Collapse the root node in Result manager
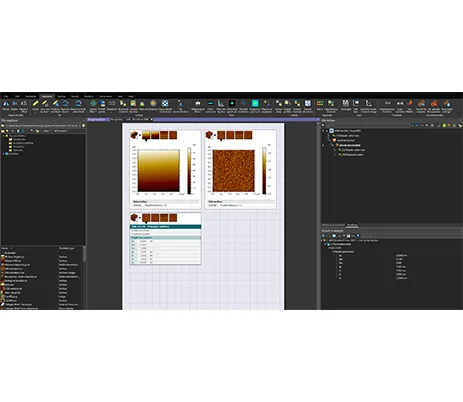The image size is (463, 402). [x=322, y=240]
